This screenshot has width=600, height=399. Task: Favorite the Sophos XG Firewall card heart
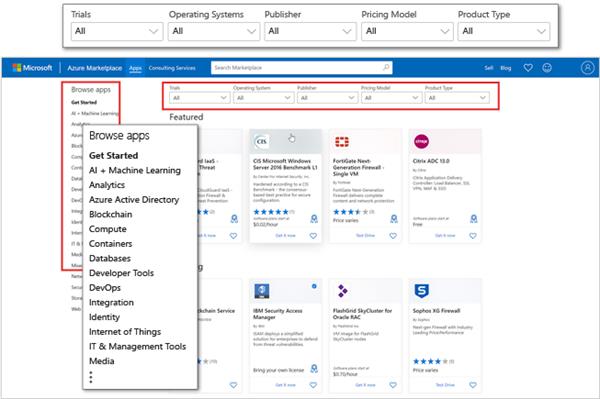473,385
